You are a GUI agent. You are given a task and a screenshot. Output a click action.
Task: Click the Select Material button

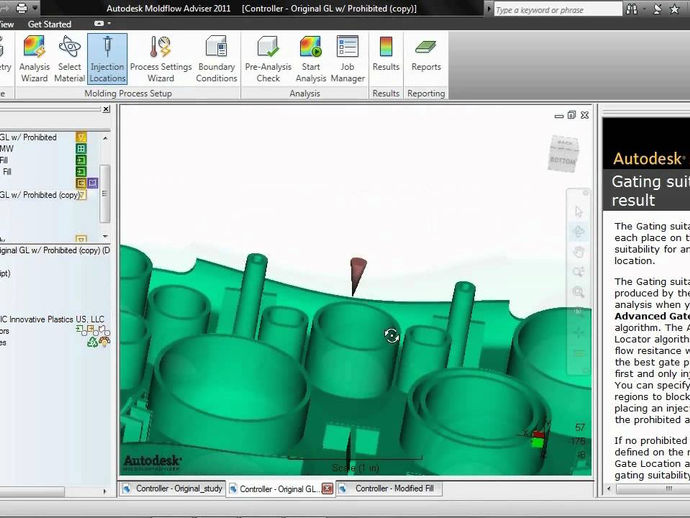pyautogui.click(x=70, y=59)
